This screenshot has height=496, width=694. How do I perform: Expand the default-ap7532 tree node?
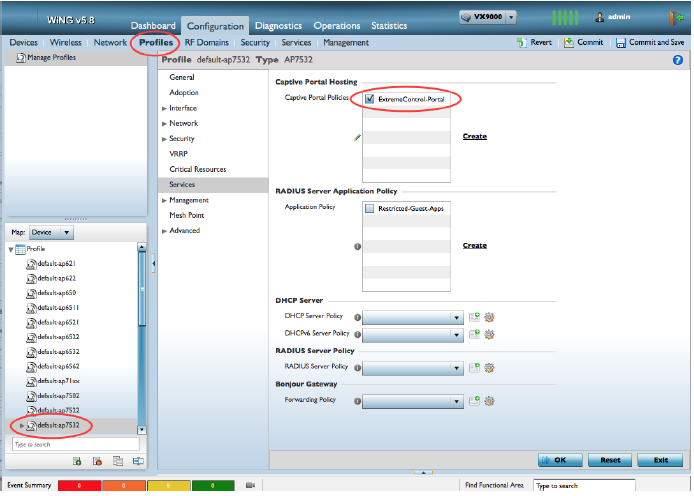[22, 426]
